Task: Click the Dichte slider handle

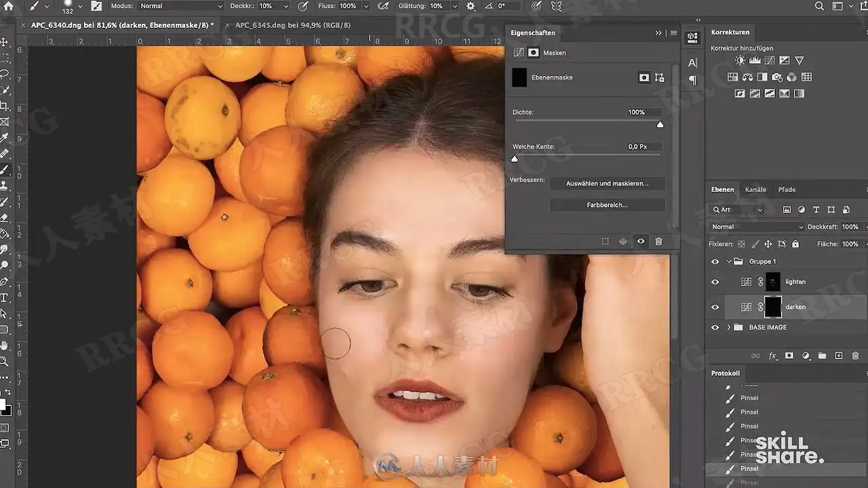Action: point(660,125)
